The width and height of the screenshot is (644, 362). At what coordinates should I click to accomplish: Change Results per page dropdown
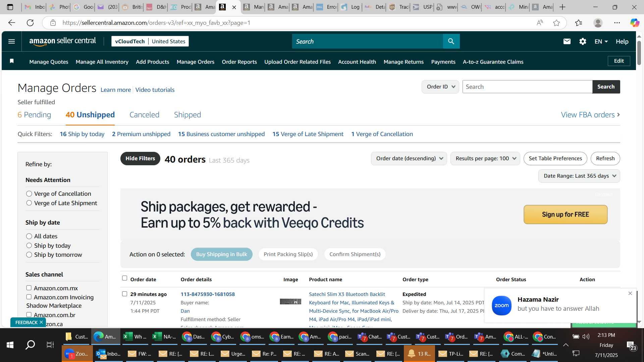(x=485, y=159)
